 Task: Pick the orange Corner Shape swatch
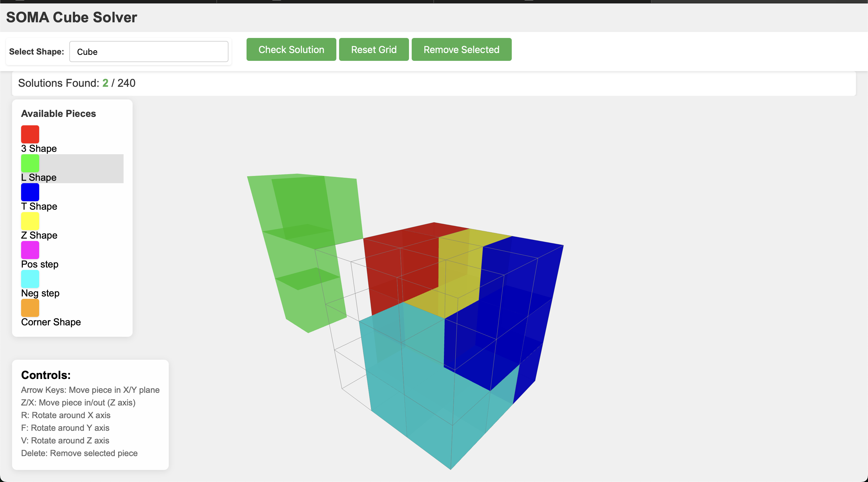point(30,308)
